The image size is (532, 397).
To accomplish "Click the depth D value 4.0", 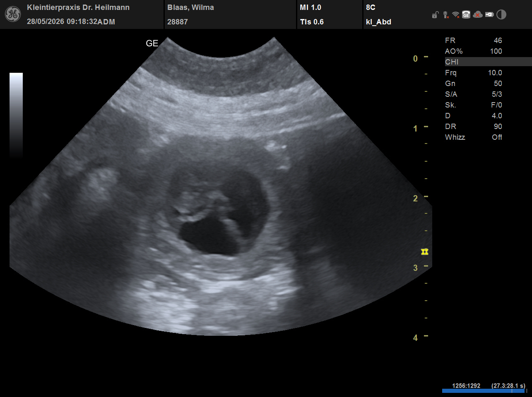I will (x=497, y=116).
